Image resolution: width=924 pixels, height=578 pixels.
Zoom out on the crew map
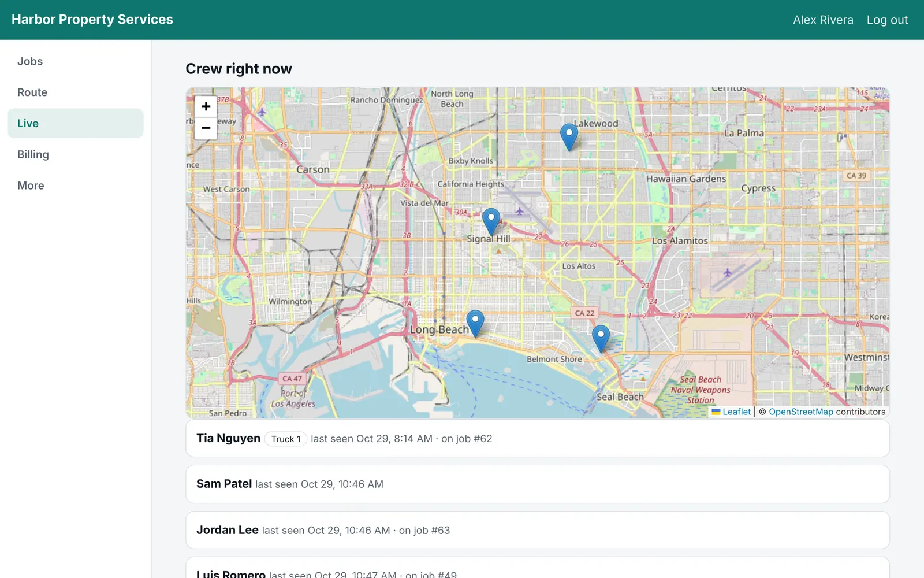[x=206, y=128]
